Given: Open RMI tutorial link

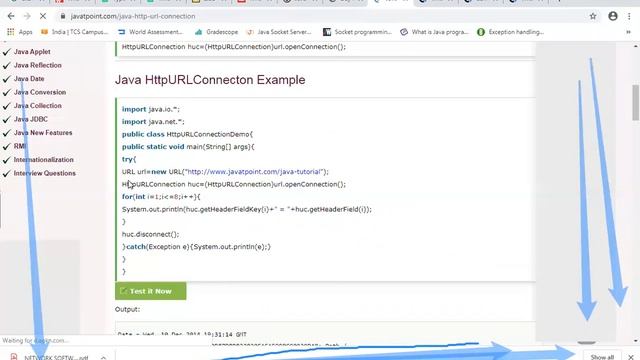Looking at the screenshot, I should tap(20, 146).
